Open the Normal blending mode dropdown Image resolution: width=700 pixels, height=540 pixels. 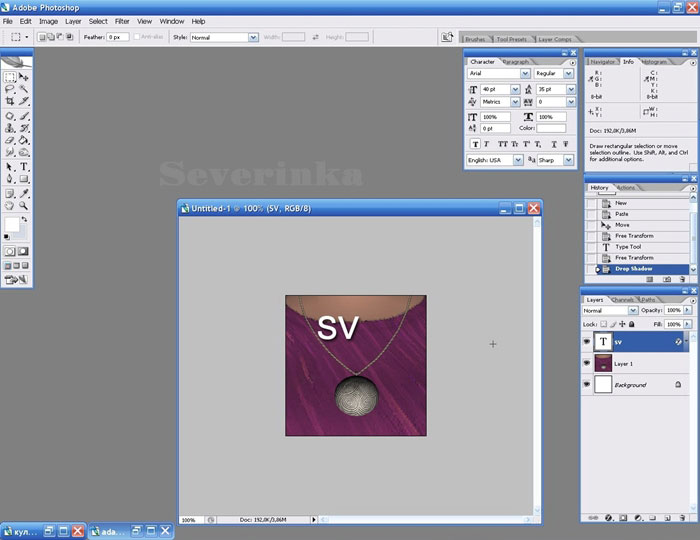[x=633, y=311]
